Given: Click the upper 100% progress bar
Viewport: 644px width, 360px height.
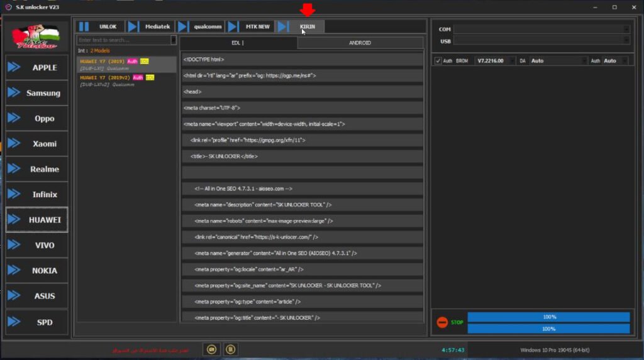Looking at the screenshot, I should 548,317.
